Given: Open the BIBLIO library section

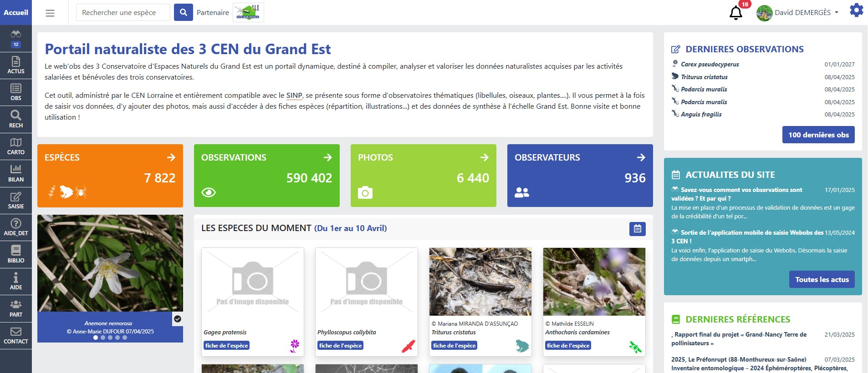Looking at the screenshot, I should [16, 255].
